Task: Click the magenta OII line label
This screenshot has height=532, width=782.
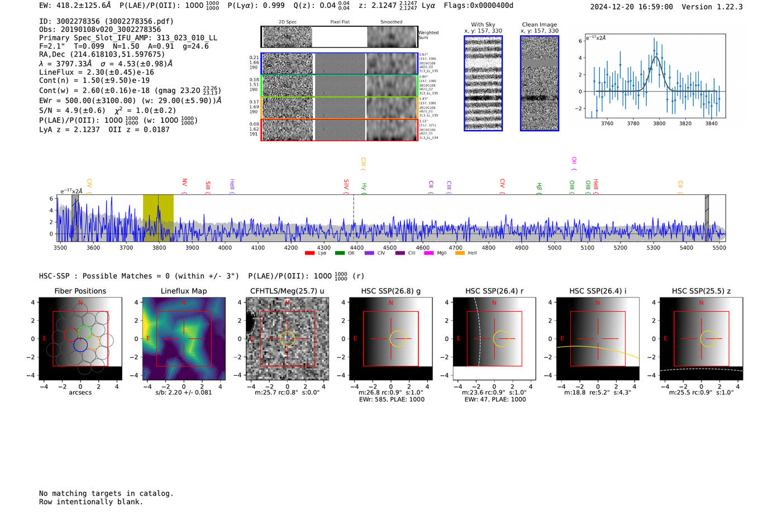Action: (574, 164)
